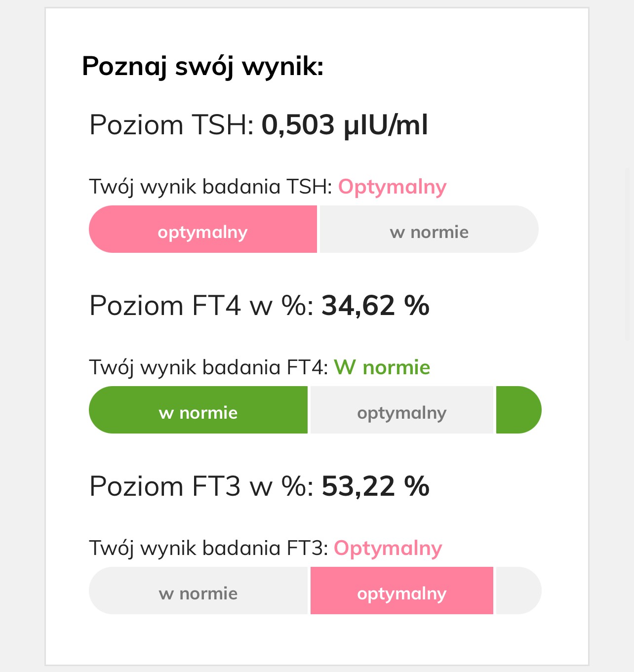
Task: Click the 'Poziom FT3 w %:' label
Action: 201,486
